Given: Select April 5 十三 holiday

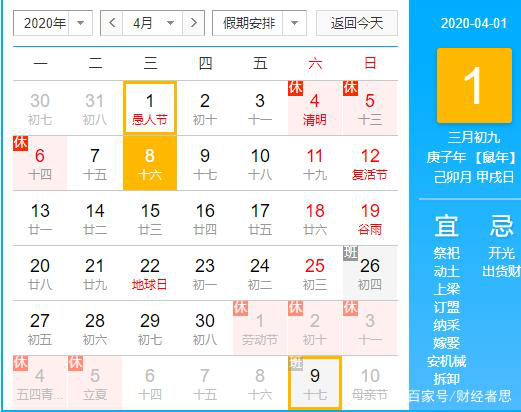Looking at the screenshot, I should pos(370,108).
